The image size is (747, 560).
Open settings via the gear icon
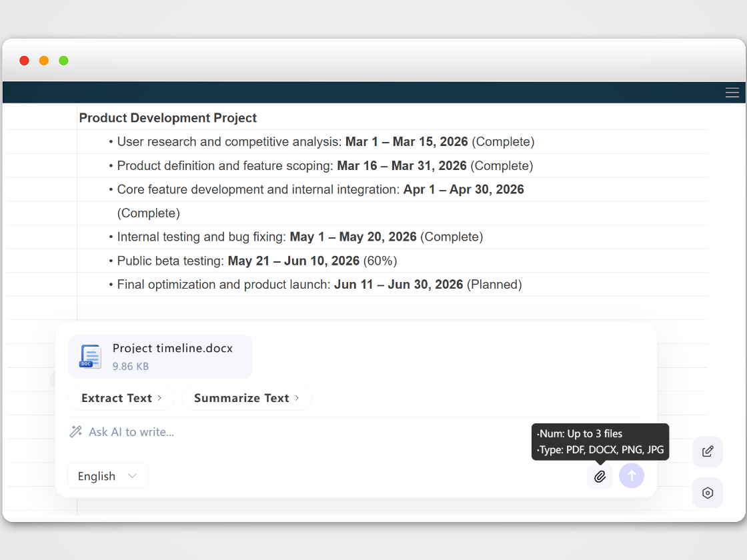coord(707,493)
